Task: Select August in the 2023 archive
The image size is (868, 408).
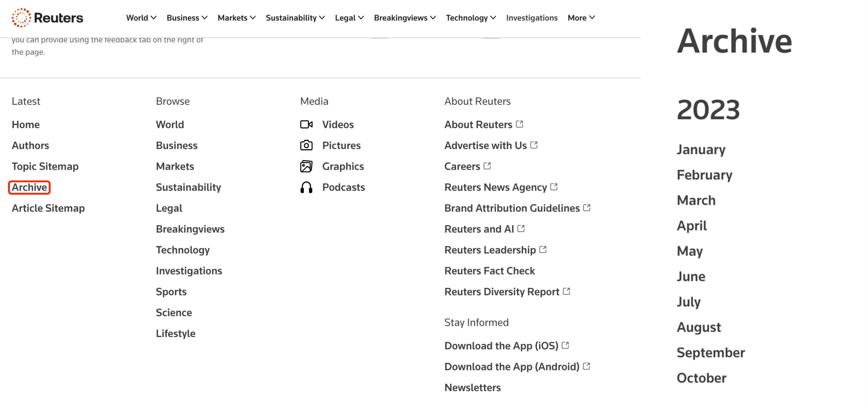Action: 698,327
